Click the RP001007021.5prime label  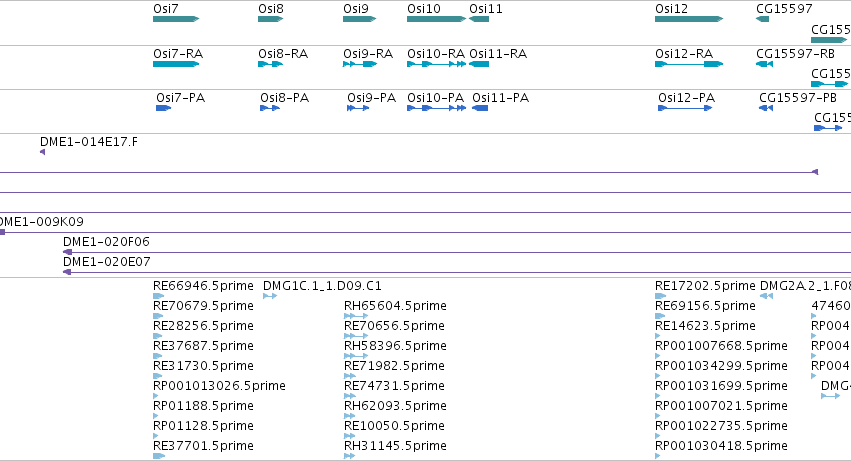721,406
